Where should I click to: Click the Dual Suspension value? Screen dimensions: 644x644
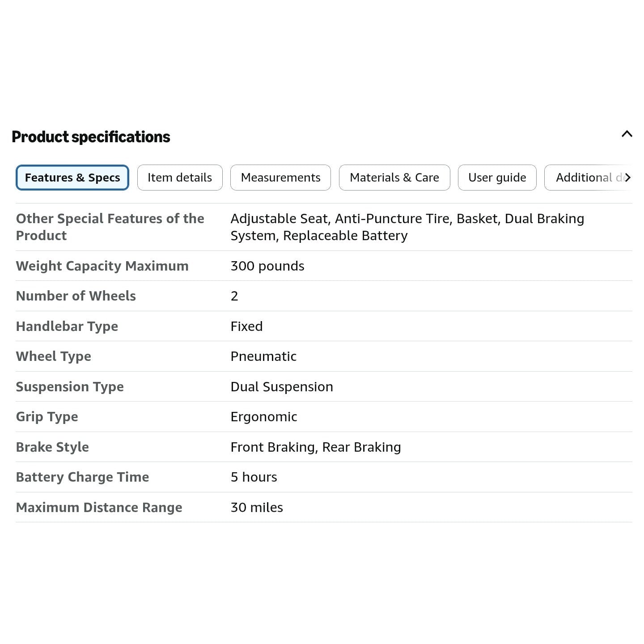click(282, 387)
